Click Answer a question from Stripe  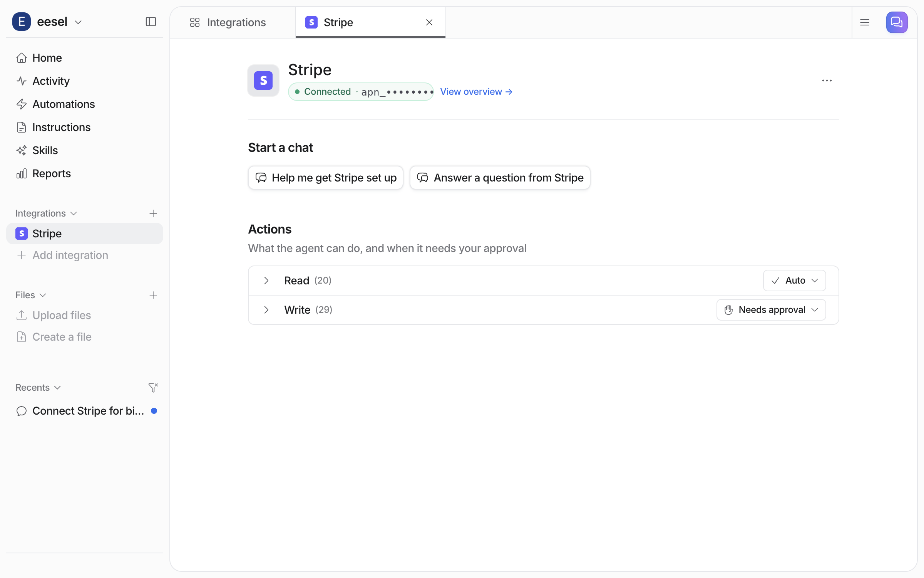500,178
